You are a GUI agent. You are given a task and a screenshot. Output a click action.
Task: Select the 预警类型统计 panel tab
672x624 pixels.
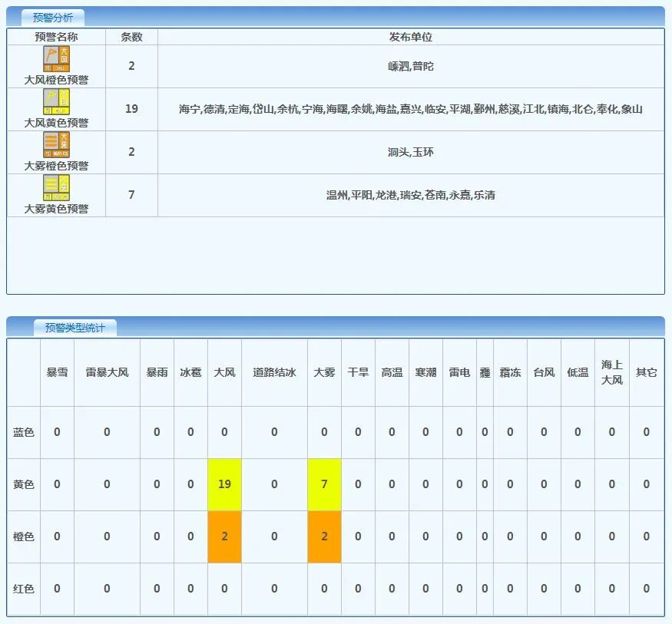point(75,328)
